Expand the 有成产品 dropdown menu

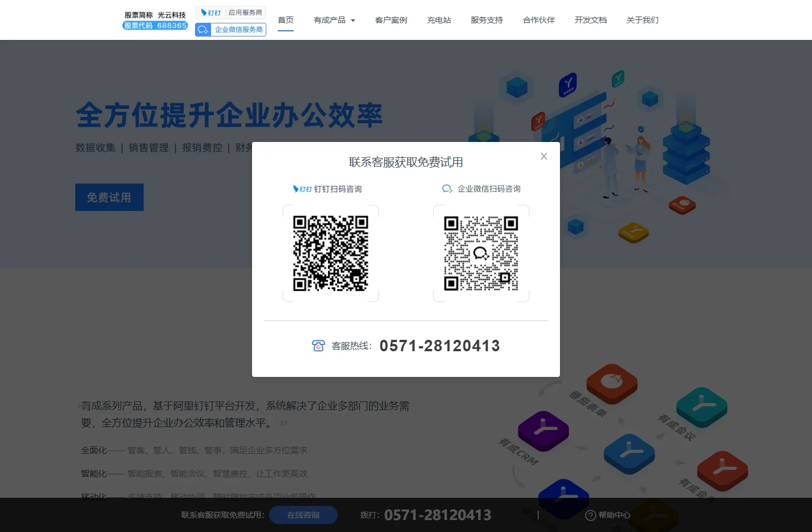click(334, 20)
